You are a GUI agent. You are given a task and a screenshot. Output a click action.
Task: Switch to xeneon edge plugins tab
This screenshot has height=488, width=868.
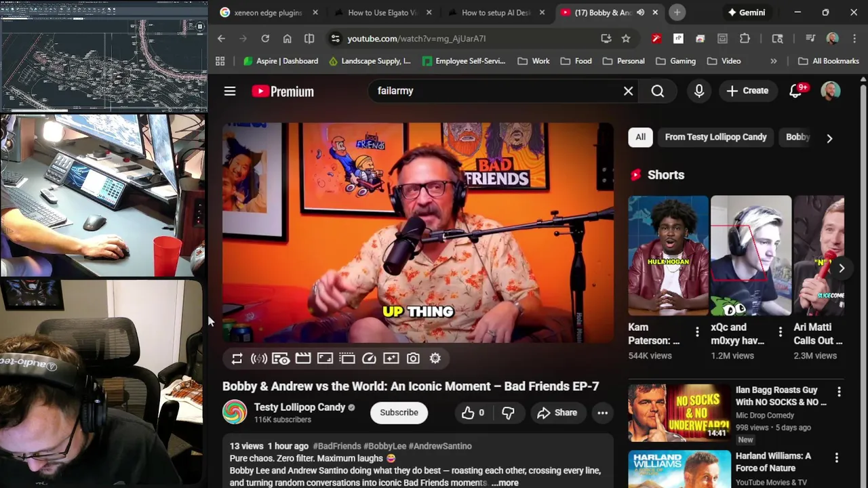pos(268,12)
